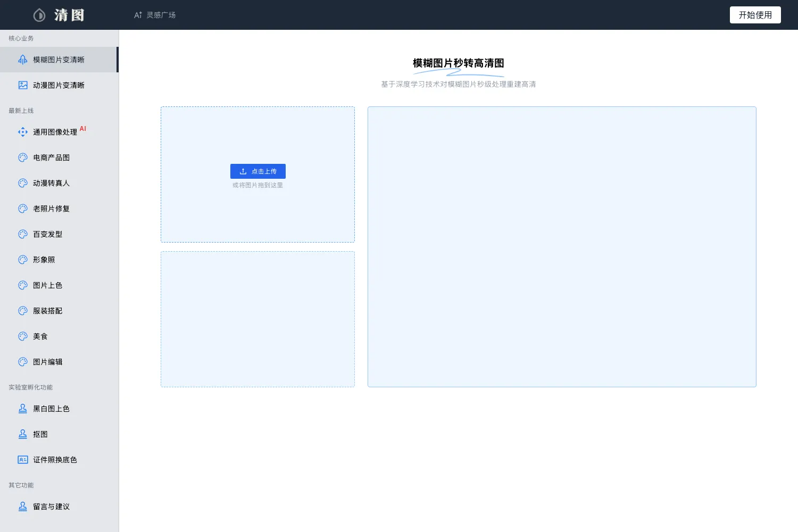Click the palette icon next to 图片编辑
This screenshot has width=798, height=532.
point(23,362)
